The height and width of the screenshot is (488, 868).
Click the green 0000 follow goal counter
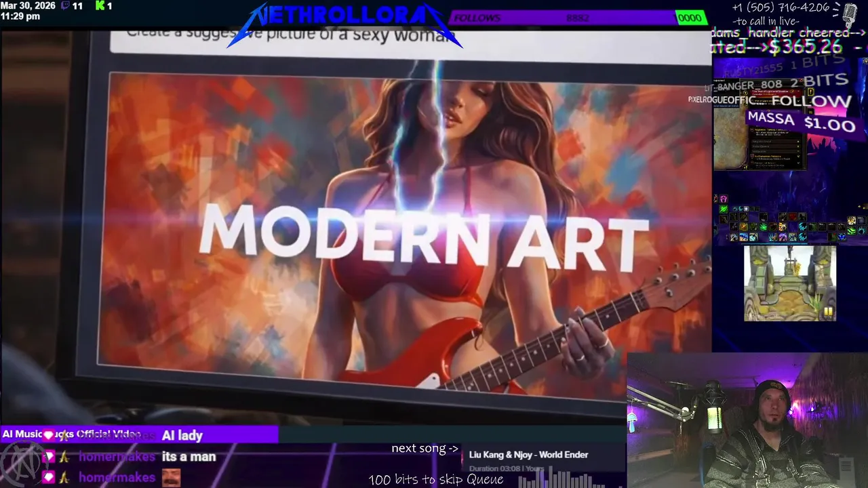click(690, 18)
